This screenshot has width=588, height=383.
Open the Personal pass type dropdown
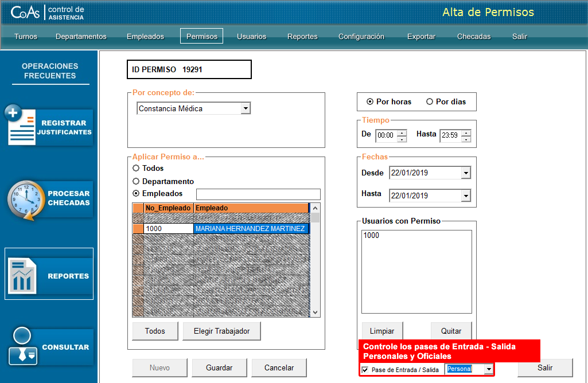[x=488, y=370]
